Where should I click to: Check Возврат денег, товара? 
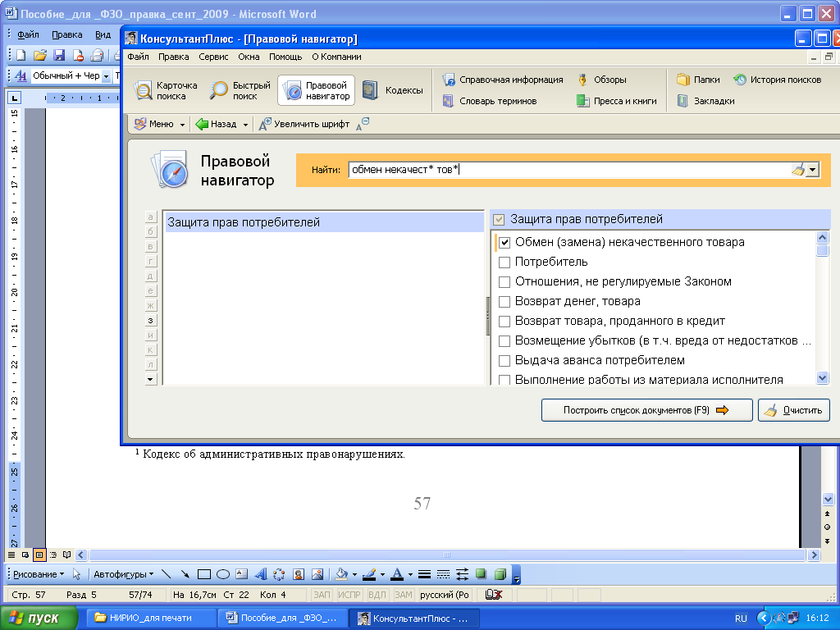pyautogui.click(x=504, y=302)
